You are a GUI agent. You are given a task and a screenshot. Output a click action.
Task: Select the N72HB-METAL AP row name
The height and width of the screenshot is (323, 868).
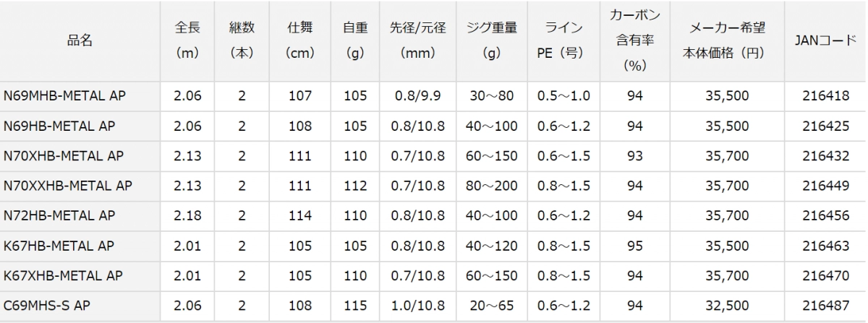coord(59,216)
